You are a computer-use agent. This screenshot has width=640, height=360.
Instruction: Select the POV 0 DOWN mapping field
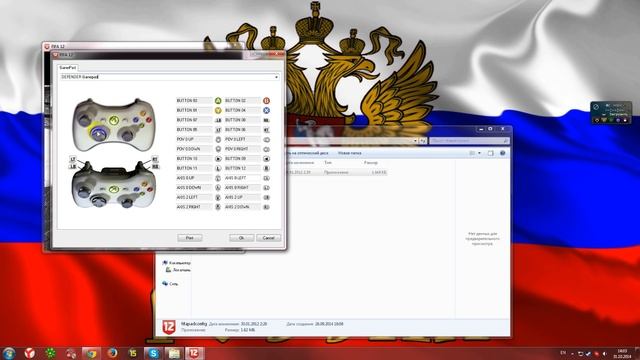pyautogui.click(x=194, y=149)
